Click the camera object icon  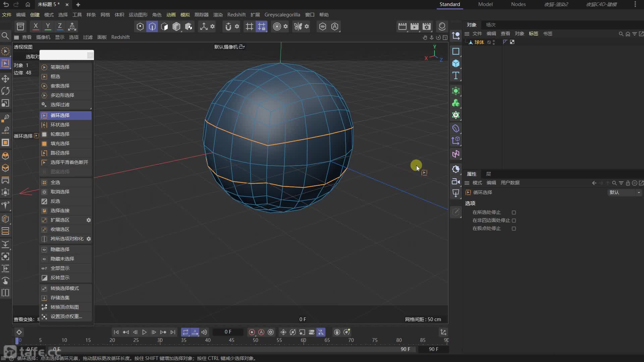pyautogui.click(x=455, y=181)
